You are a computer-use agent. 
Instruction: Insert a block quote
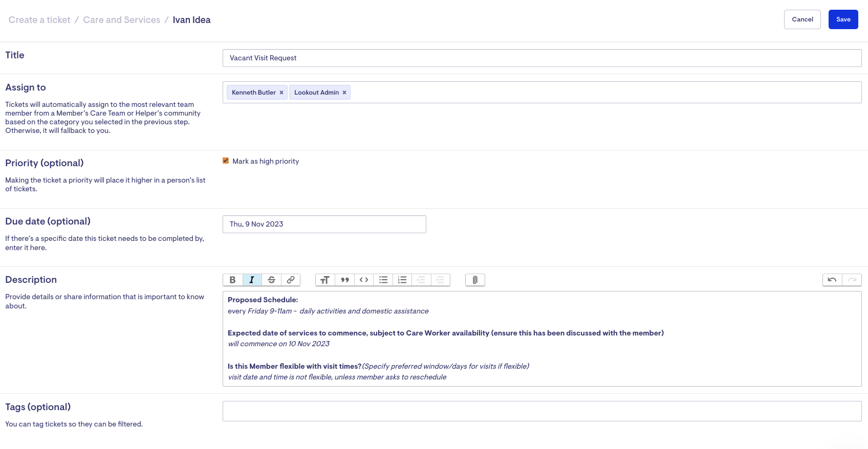344,280
